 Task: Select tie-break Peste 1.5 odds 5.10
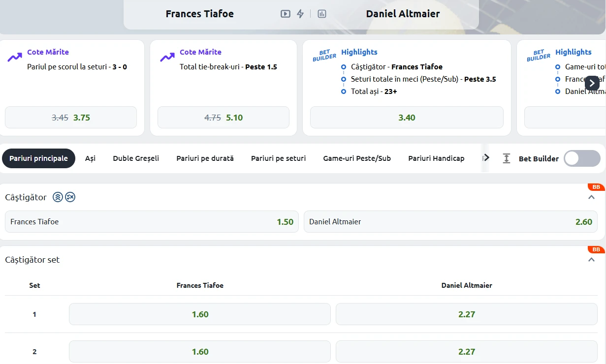click(x=223, y=118)
